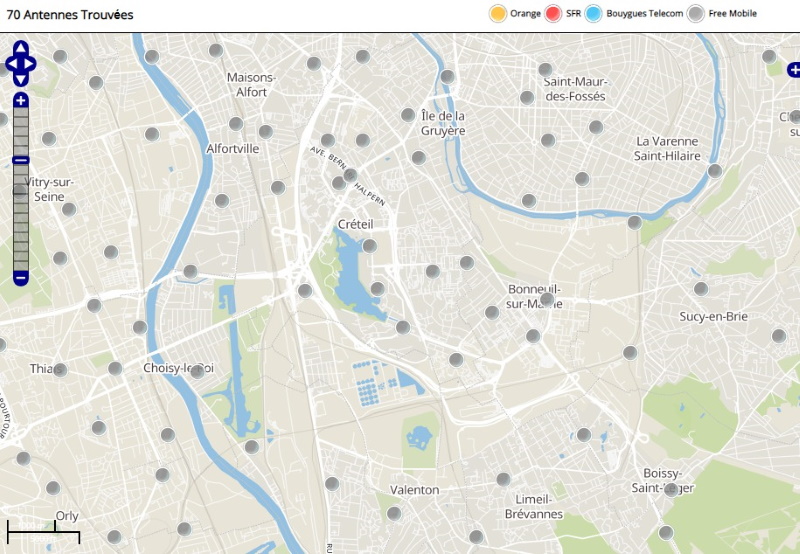This screenshot has height=554, width=800.
Task: Zoom in using the plus button above the zoom bar
Action: pos(21,100)
